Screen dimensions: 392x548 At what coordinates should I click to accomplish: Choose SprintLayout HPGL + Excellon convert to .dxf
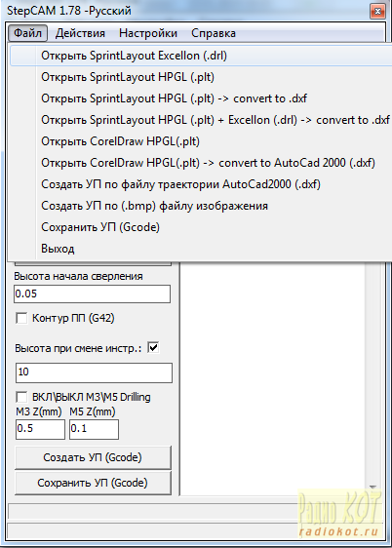[x=201, y=120]
